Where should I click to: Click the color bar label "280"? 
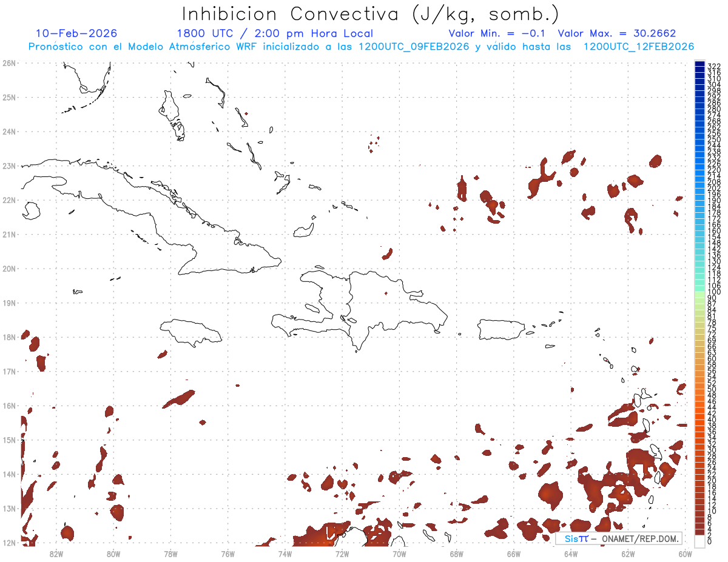714,109
